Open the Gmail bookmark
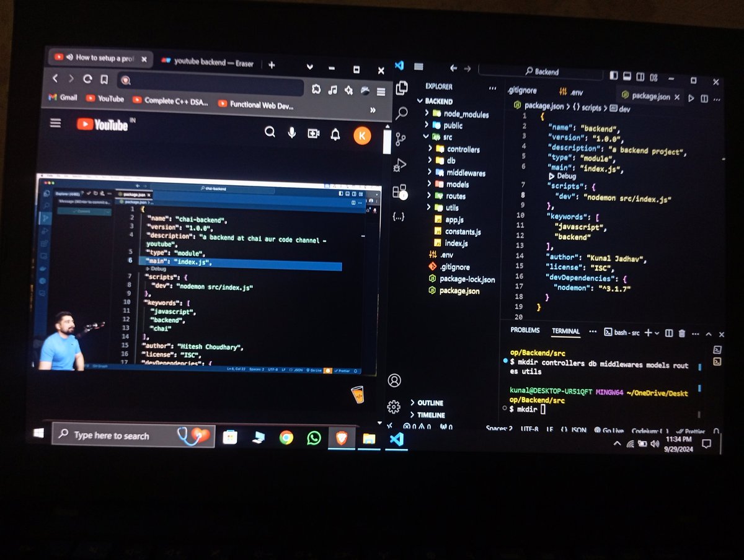 coord(63,97)
